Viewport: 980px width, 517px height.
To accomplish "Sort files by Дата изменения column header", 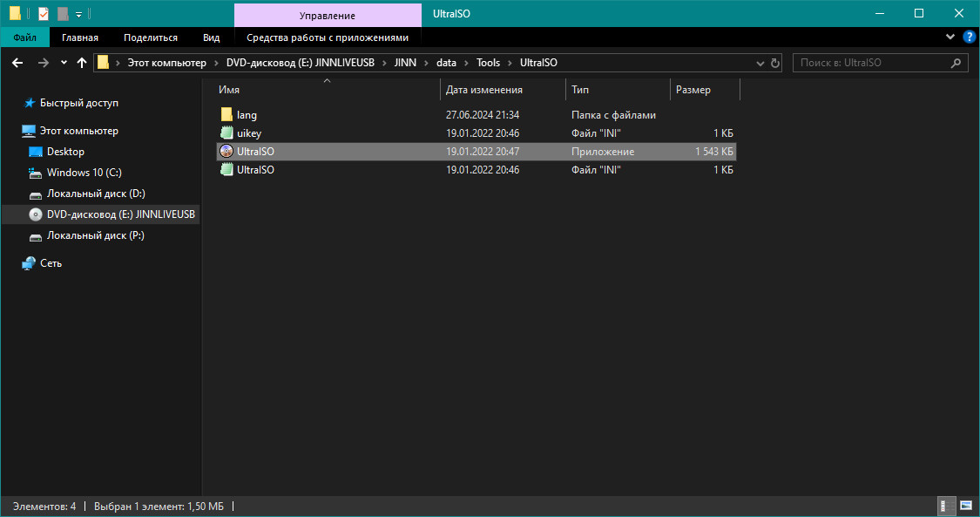I will 484,90.
